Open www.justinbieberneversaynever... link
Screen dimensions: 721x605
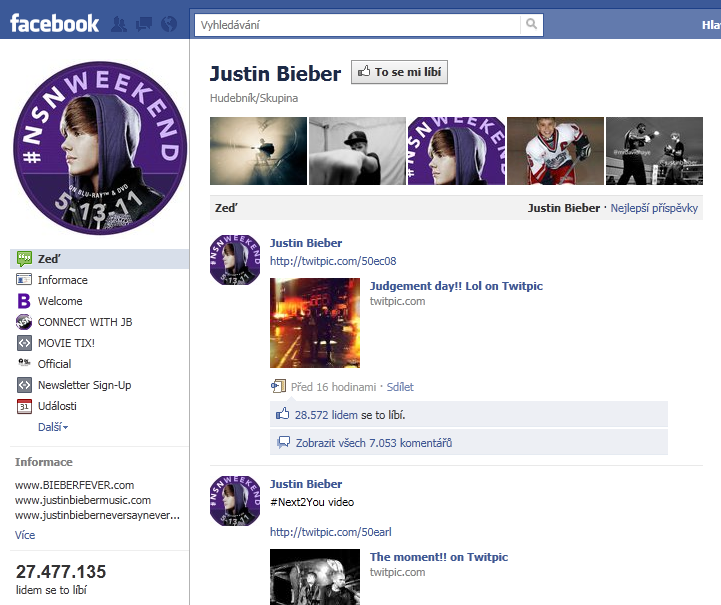tap(97, 515)
